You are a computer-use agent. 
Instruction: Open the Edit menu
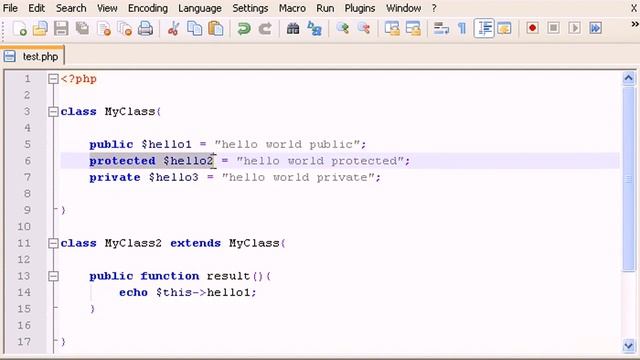point(37,8)
